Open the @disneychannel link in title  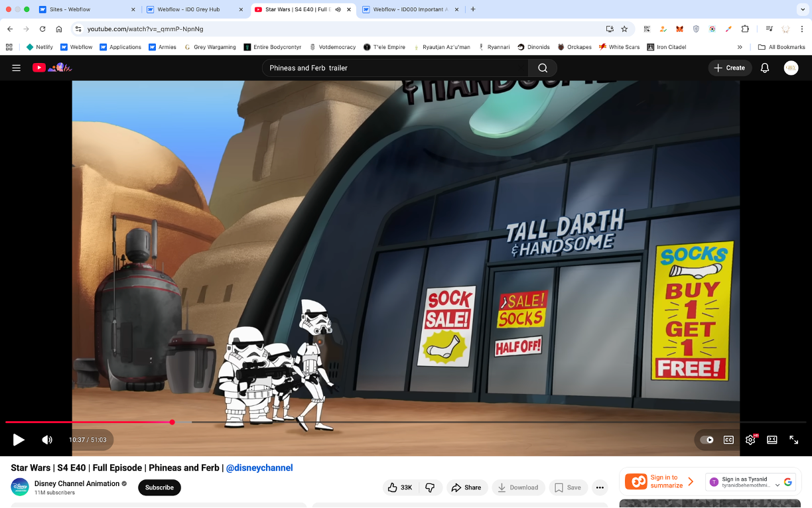(x=259, y=468)
